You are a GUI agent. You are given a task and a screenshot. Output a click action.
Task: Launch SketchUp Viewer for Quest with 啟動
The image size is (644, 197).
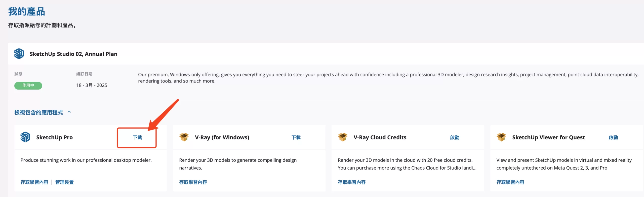point(613,137)
